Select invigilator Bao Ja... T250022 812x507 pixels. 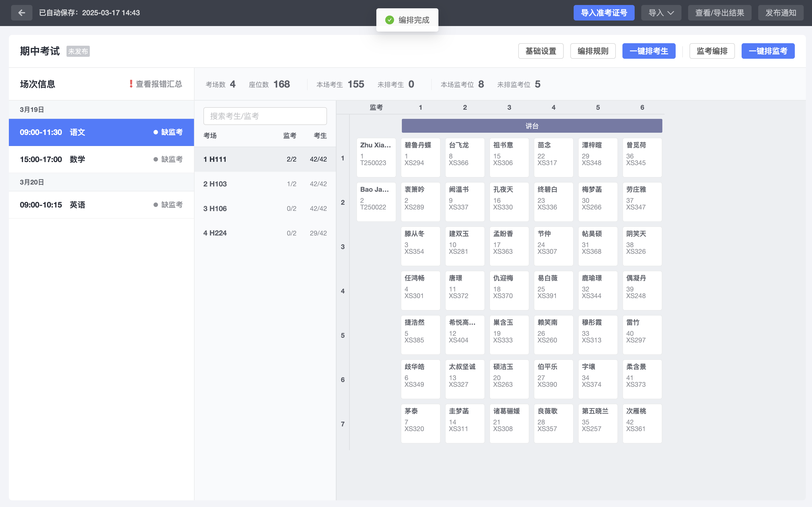(376, 202)
